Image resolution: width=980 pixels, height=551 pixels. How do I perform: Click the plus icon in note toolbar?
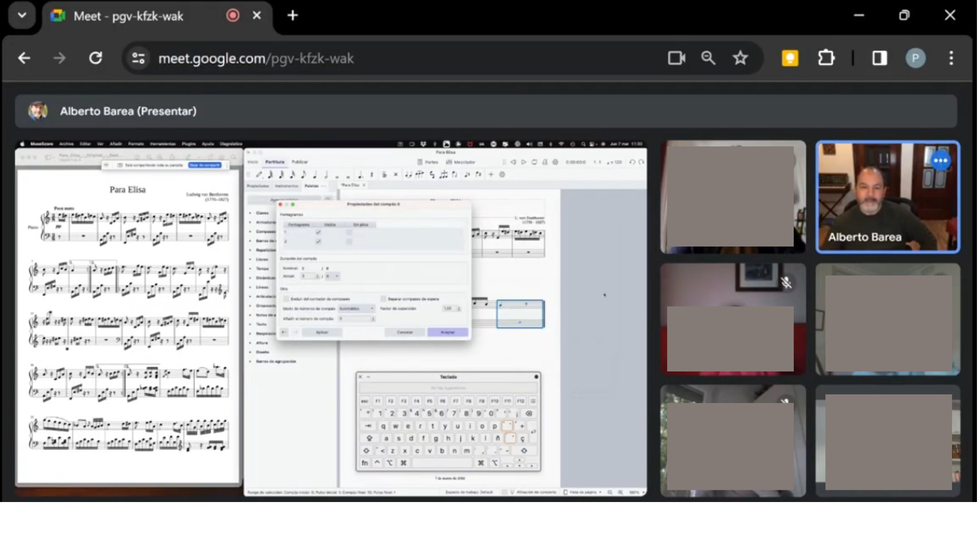pos(491,175)
